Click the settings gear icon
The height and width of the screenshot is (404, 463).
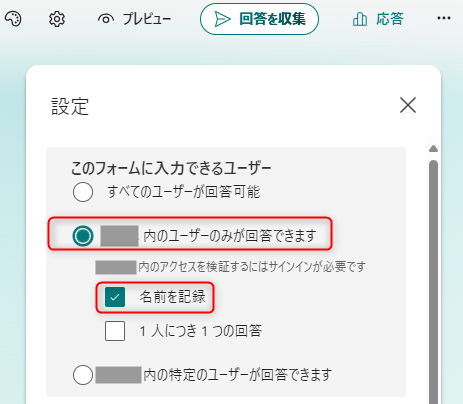click(x=57, y=19)
